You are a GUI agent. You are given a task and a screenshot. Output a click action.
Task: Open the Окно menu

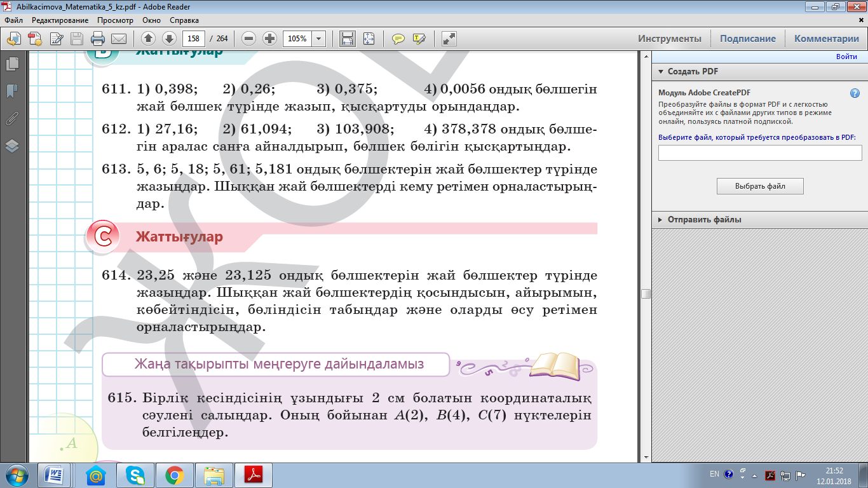tap(152, 20)
